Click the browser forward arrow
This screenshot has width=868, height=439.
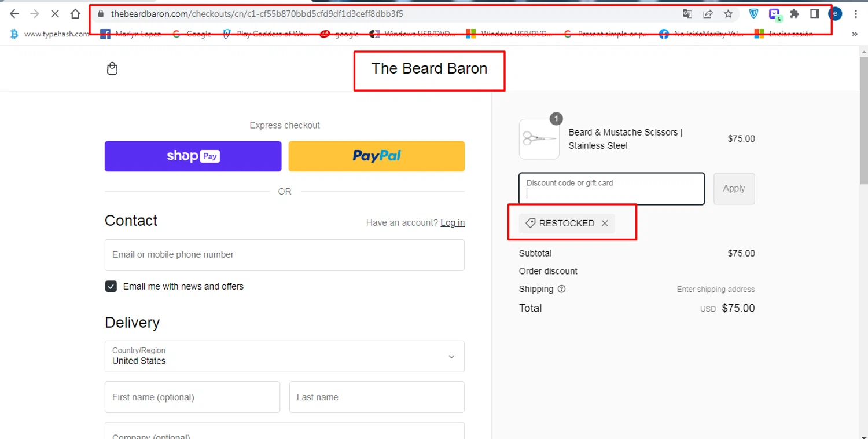(35, 14)
